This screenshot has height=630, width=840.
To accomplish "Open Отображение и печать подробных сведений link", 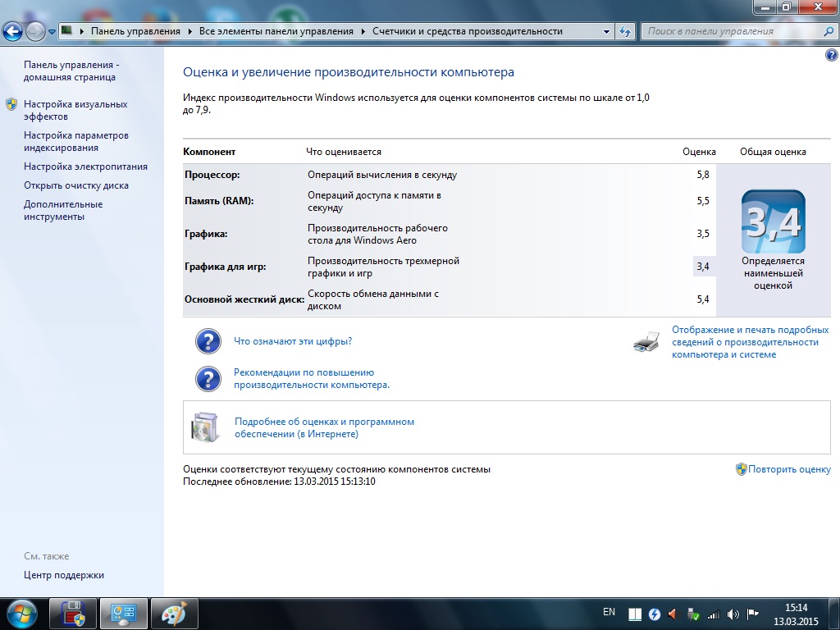I will (750, 342).
